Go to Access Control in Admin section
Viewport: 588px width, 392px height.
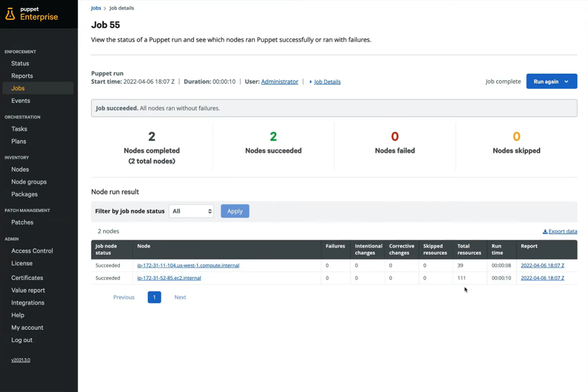[32, 251]
